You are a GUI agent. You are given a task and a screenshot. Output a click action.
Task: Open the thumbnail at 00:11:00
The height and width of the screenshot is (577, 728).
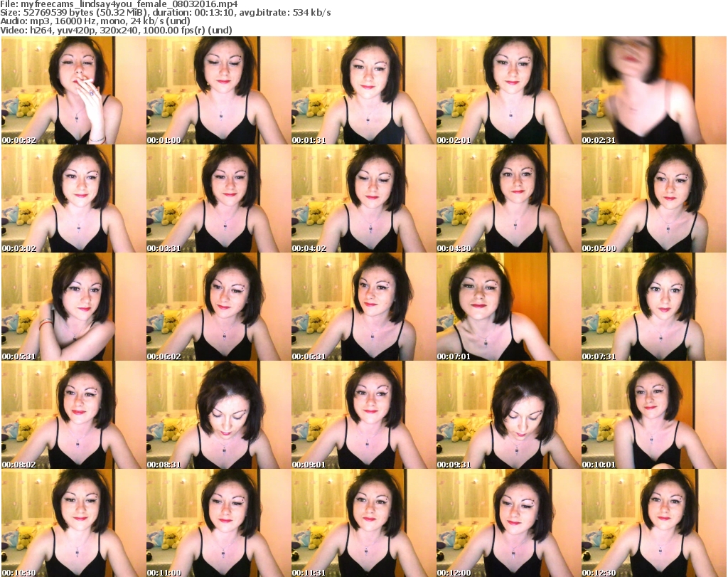pos(219,523)
